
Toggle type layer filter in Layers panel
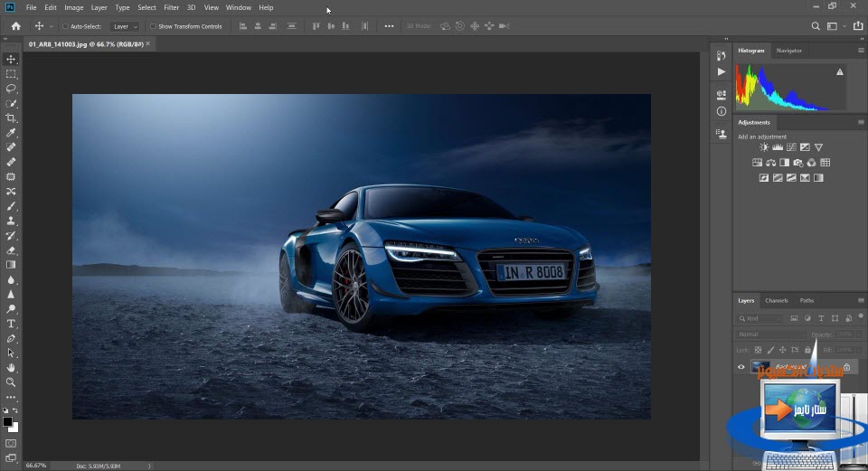pyautogui.click(x=821, y=318)
